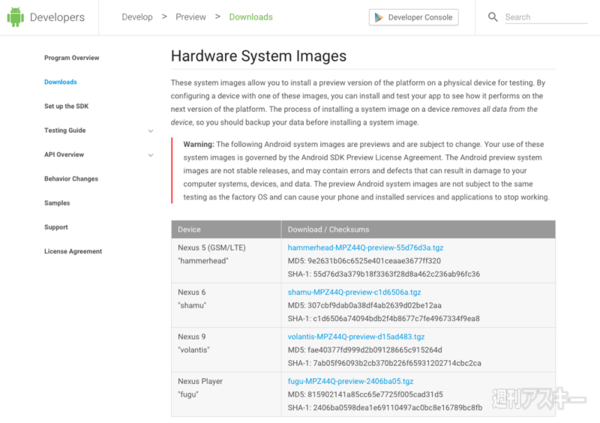This screenshot has height=423, width=600.
Task: Click the search magnifier icon
Action: pos(493,17)
